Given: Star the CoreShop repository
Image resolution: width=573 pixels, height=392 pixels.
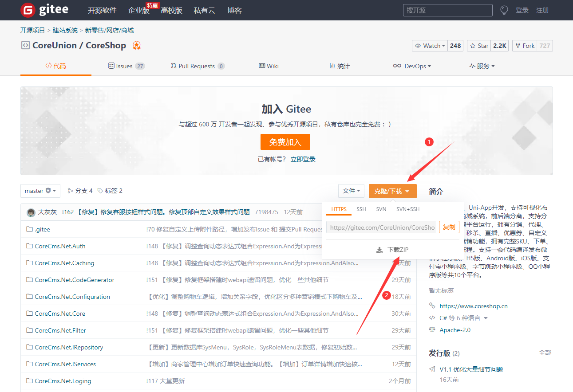Looking at the screenshot, I should (x=479, y=46).
